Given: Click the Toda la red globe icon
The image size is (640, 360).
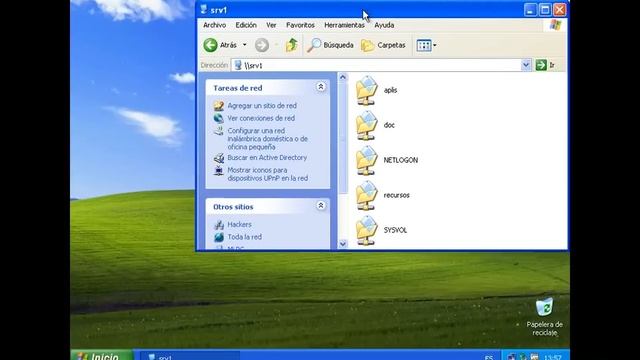Looking at the screenshot, I should [x=219, y=237].
